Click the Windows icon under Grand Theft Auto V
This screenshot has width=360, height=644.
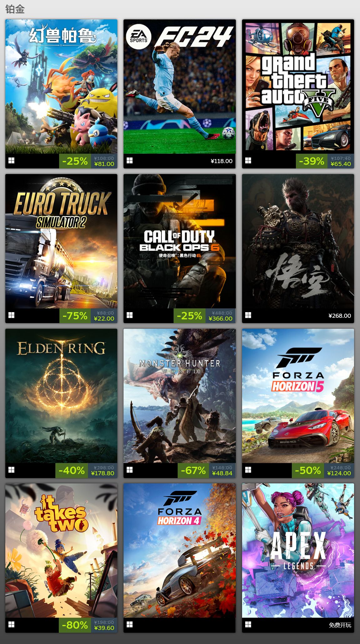pyautogui.click(x=248, y=161)
